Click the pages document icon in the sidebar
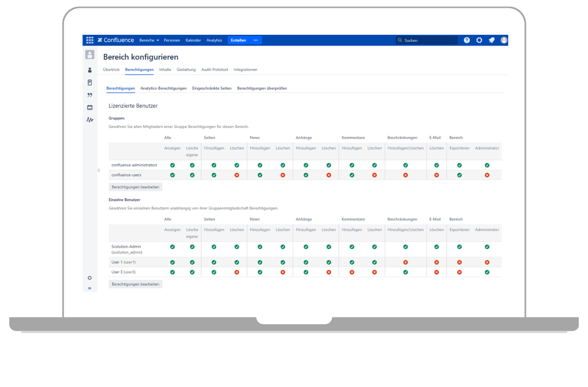 [x=90, y=82]
